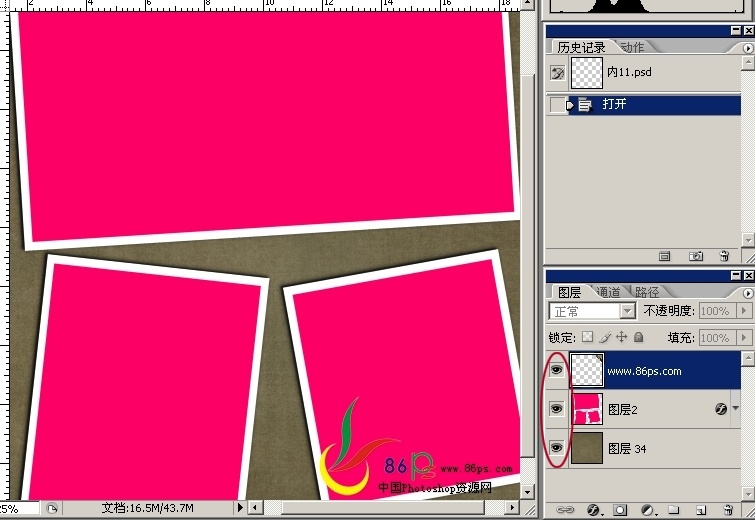This screenshot has width=755, height=520.
Task: Open the status bar document info arrow menu
Action: pyautogui.click(x=240, y=507)
